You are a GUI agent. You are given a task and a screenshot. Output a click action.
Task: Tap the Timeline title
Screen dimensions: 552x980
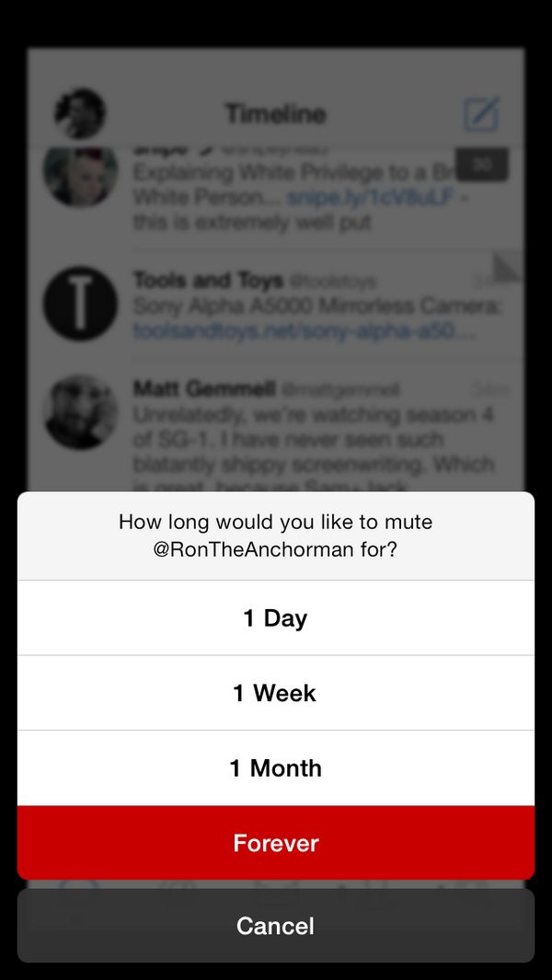click(276, 114)
